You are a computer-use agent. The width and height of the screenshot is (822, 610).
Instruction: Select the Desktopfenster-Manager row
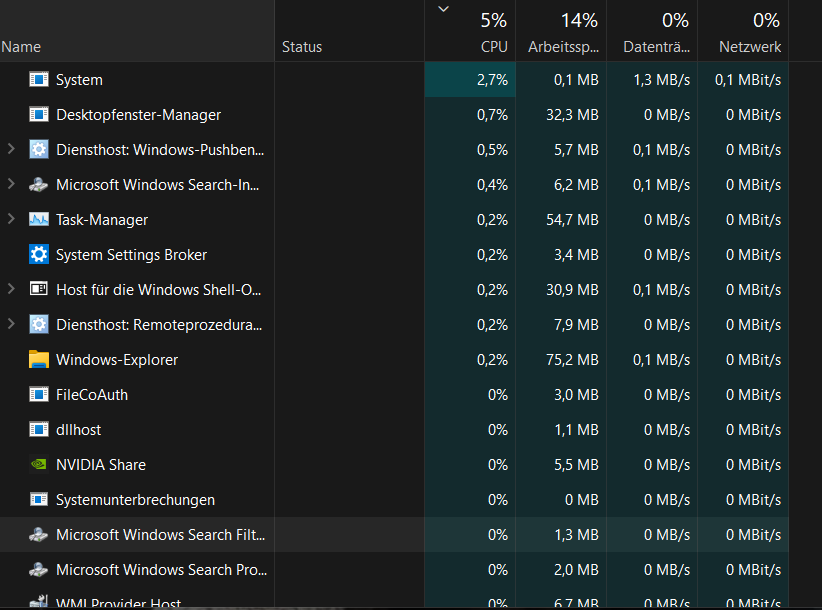point(394,115)
